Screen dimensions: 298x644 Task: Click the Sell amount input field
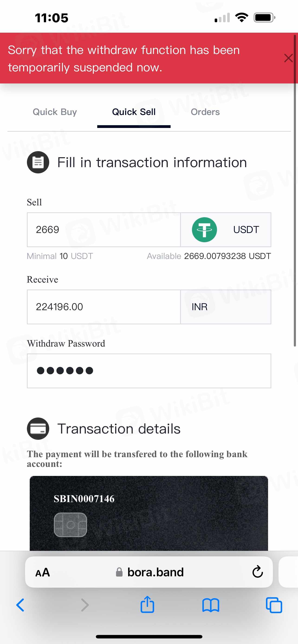(x=104, y=230)
